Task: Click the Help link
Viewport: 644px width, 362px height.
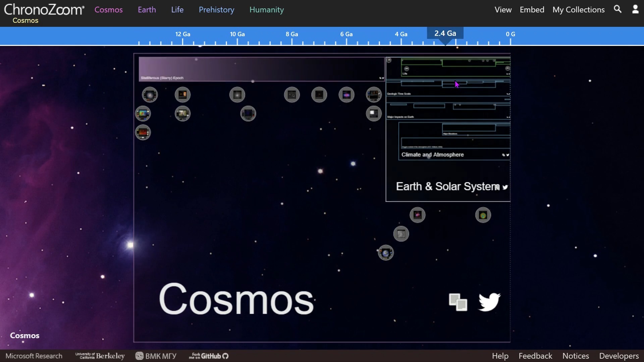Action: (500, 356)
